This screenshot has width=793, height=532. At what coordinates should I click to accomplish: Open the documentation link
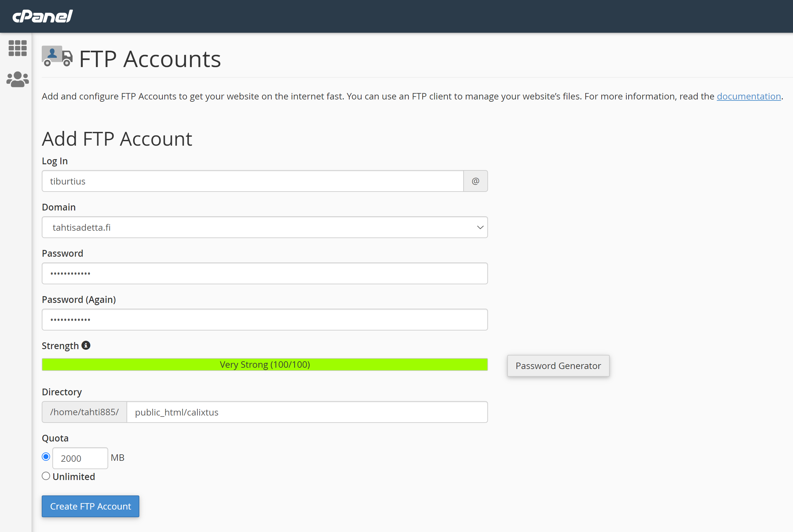(748, 96)
